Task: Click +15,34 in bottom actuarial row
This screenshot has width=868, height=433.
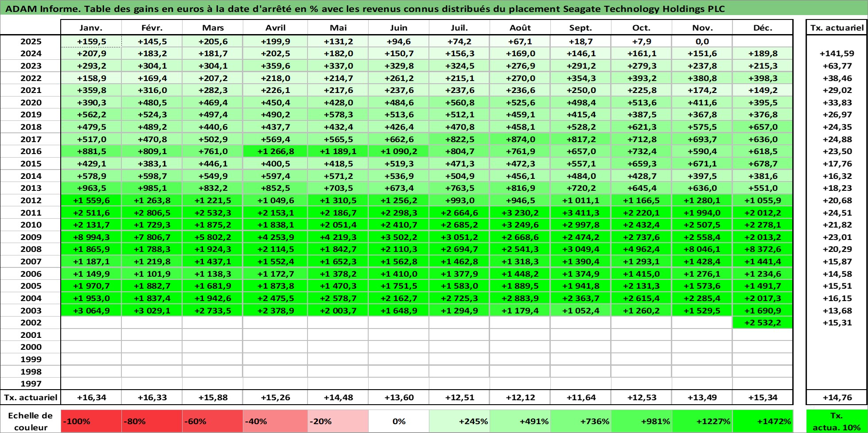Action: [x=763, y=398]
